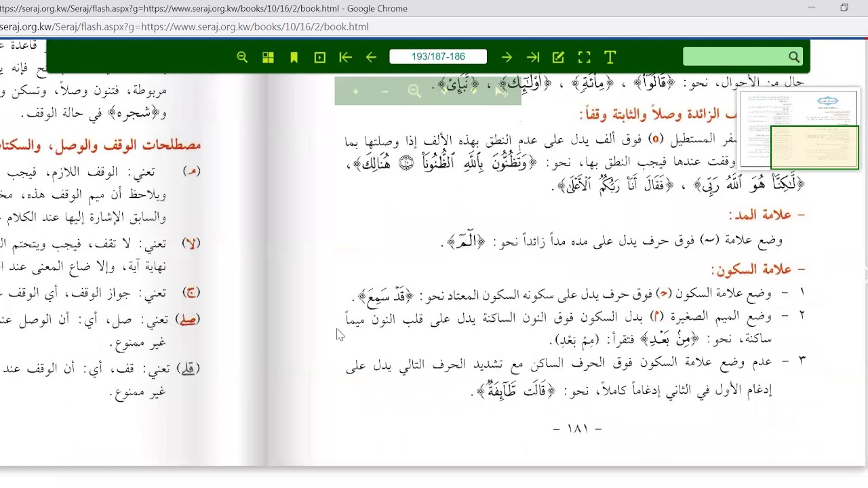
Task: Click the browser address bar URL
Action: coord(184,27)
